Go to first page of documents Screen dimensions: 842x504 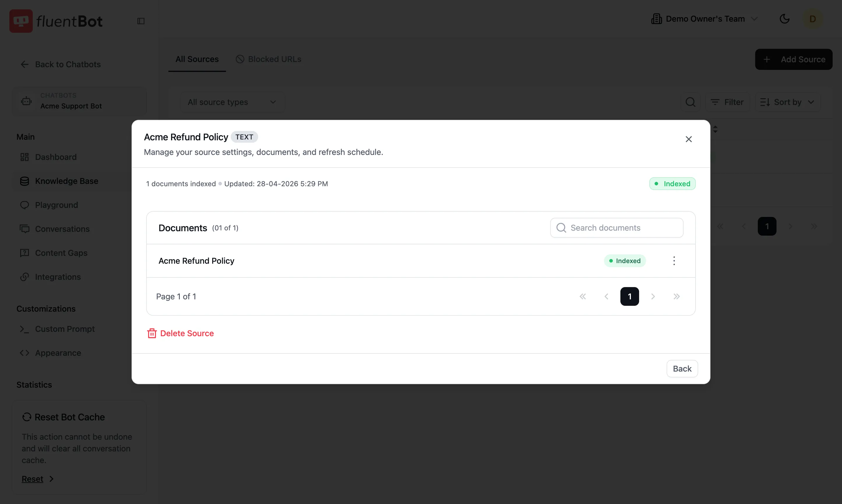(583, 296)
